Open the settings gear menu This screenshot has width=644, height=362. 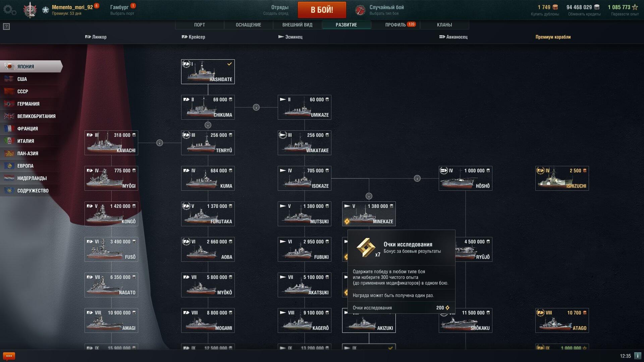point(10,10)
